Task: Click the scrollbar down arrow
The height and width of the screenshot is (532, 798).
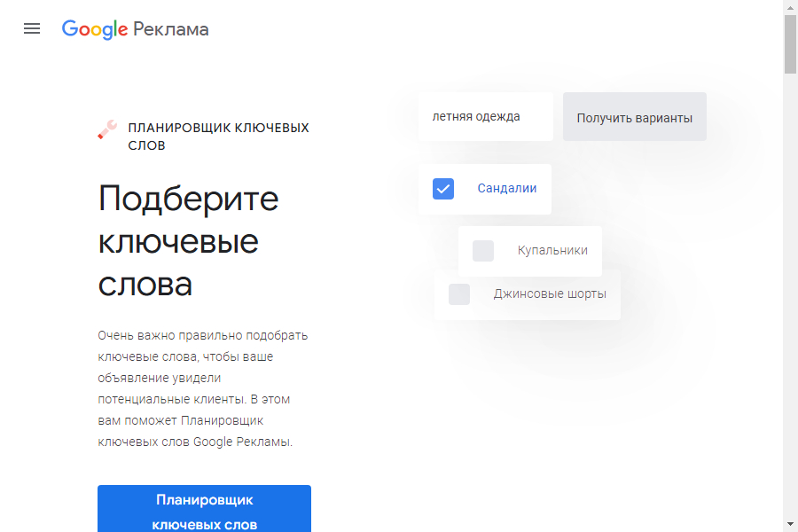Action: click(790, 524)
